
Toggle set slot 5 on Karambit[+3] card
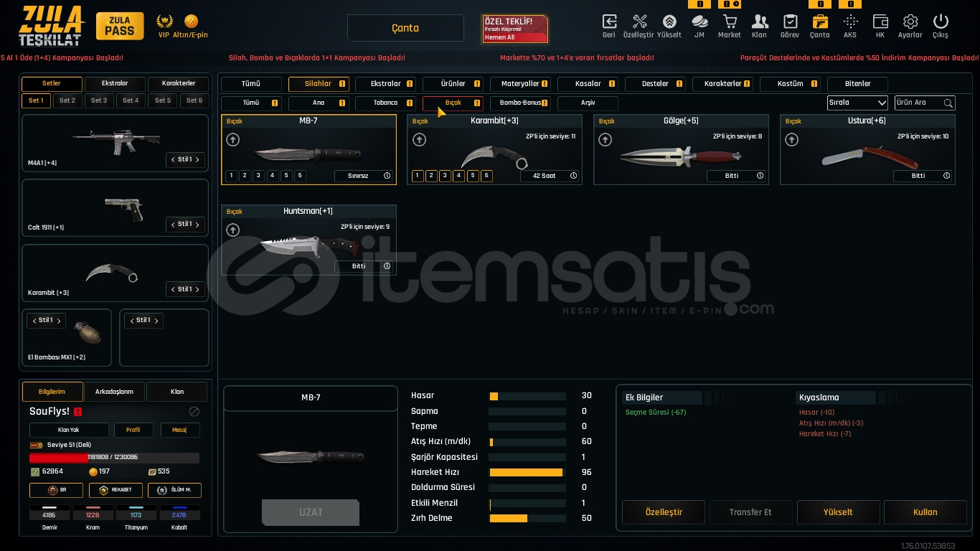click(x=473, y=176)
